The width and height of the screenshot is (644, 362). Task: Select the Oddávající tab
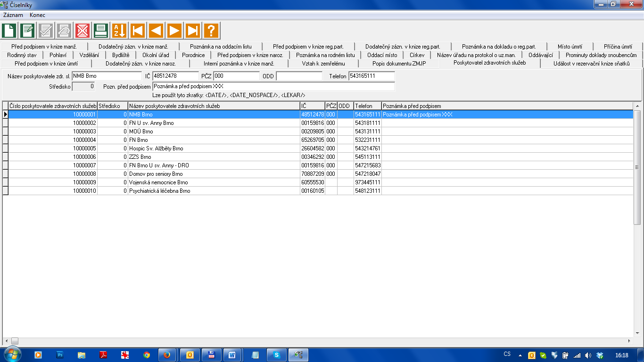[x=541, y=55]
